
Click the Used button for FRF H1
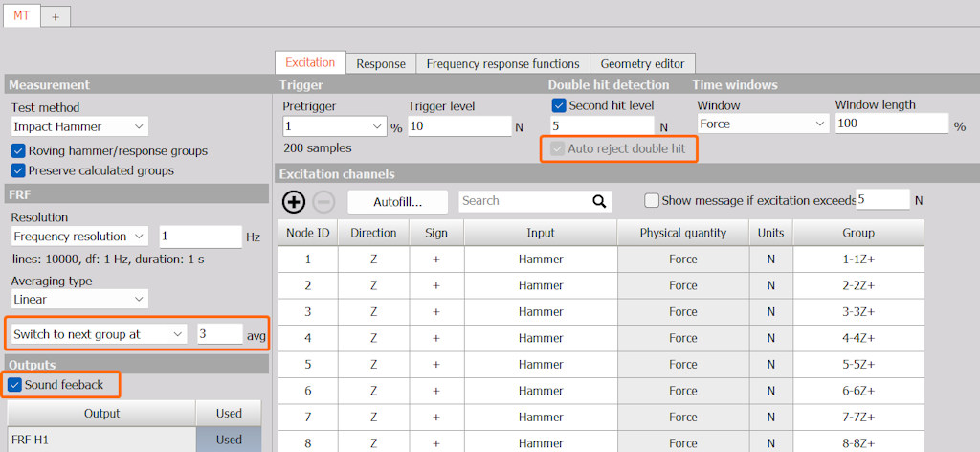229,440
